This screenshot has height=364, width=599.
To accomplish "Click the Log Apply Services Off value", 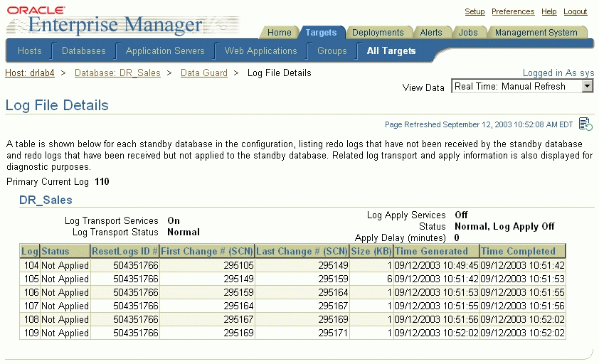I will [x=461, y=215].
